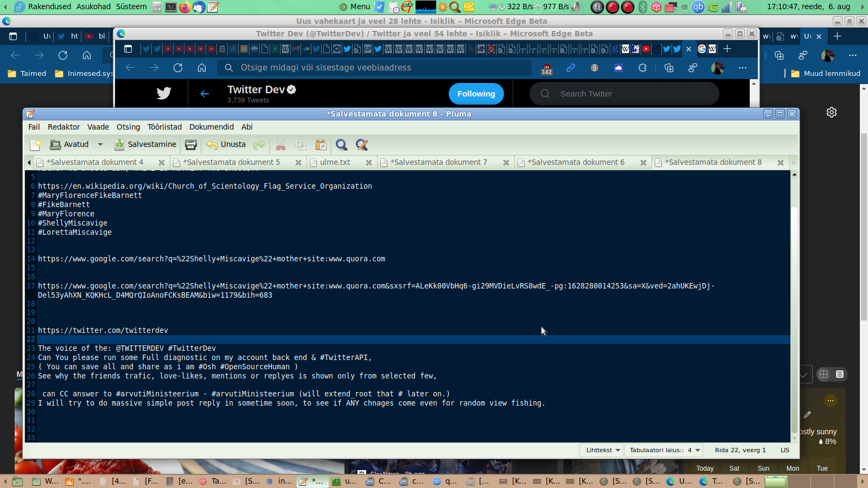This screenshot has width=868, height=488.
Task: Close the ulme.txt tab
Action: tap(369, 163)
